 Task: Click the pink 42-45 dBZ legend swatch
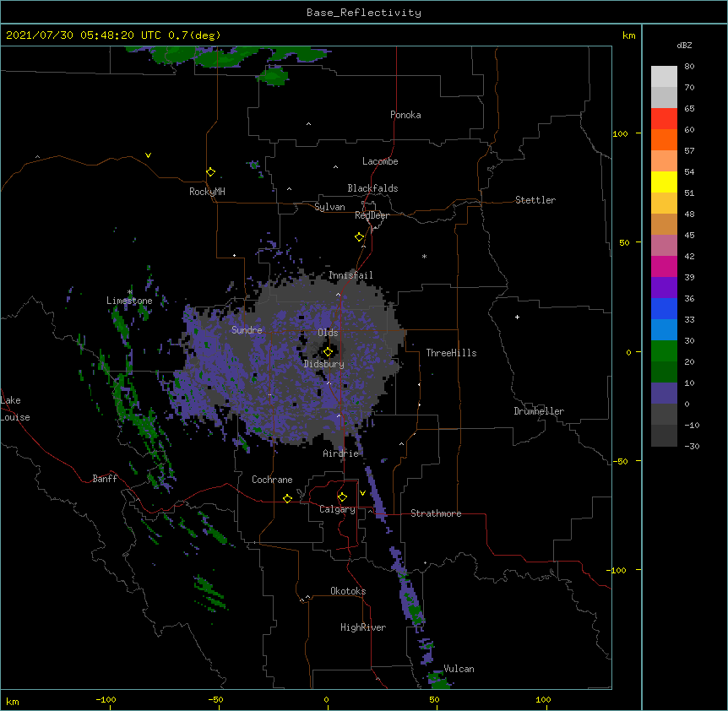pyautogui.click(x=664, y=246)
